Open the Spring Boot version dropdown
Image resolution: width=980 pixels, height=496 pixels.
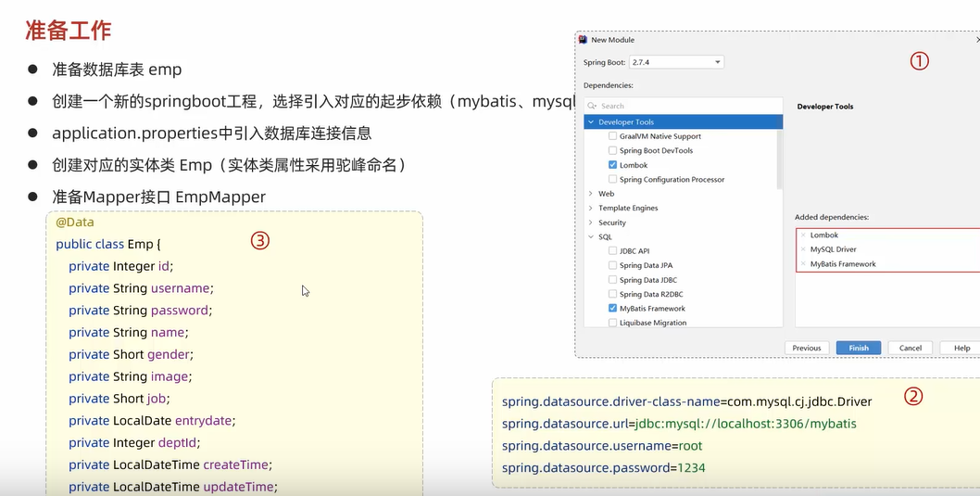pos(676,62)
